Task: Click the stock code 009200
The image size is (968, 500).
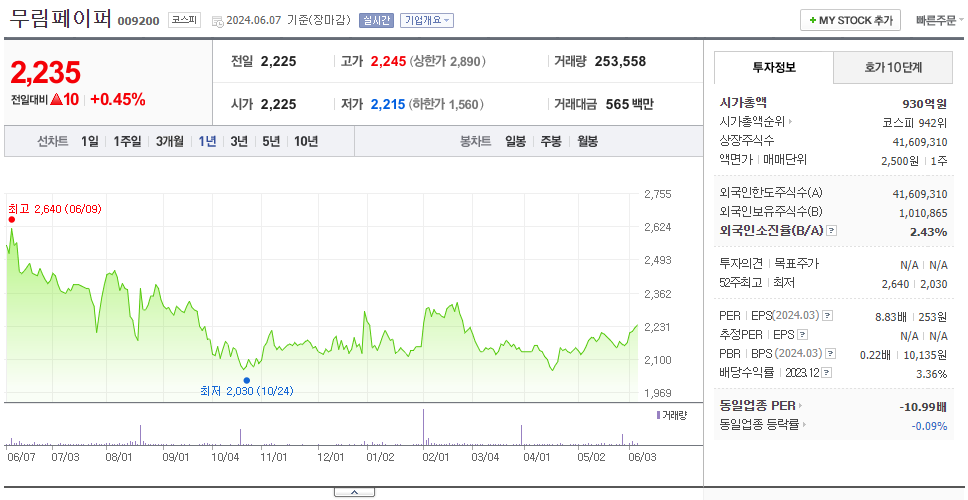Action: coord(139,20)
